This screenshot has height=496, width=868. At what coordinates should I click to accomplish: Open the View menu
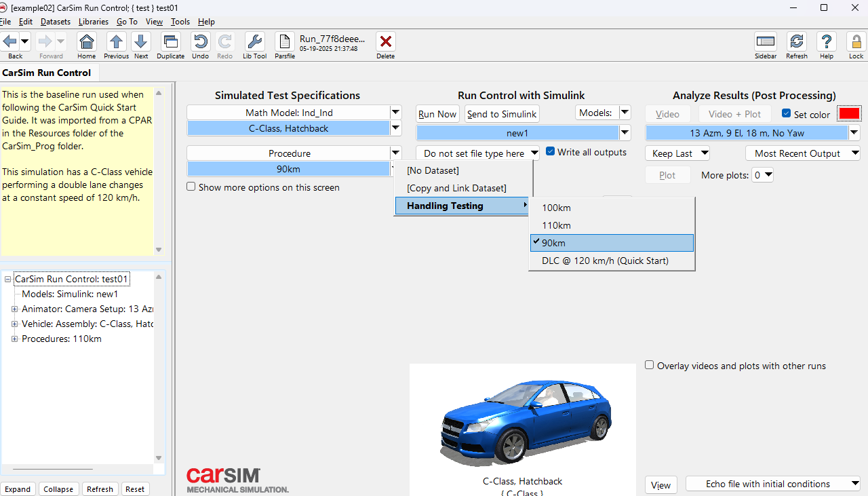(155, 22)
